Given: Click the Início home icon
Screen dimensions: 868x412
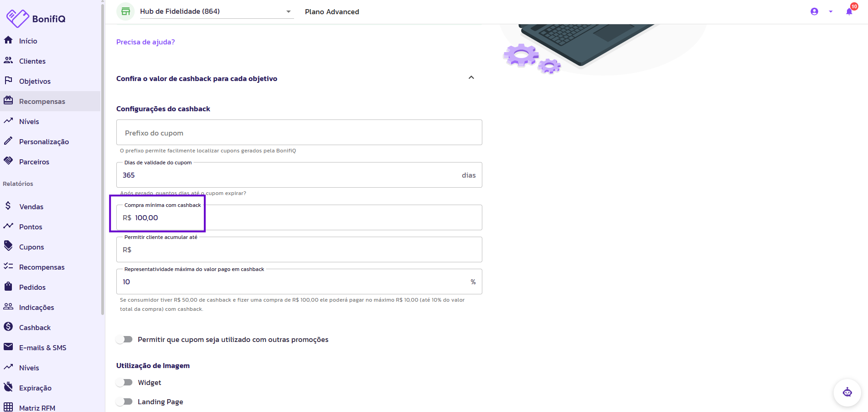Looking at the screenshot, I should click(8, 40).
